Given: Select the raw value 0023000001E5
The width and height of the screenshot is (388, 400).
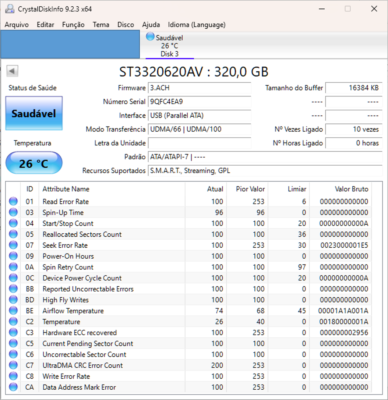Looking at the screenshot, I should click(344, 245).
